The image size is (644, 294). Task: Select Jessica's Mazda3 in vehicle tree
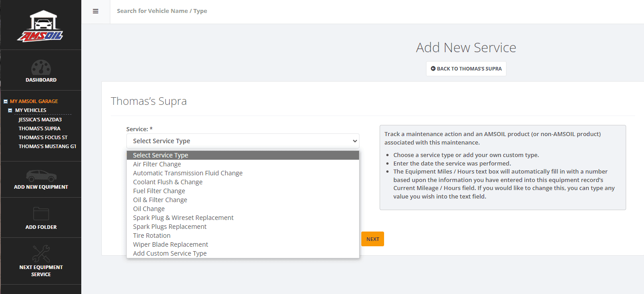(40, 120)
